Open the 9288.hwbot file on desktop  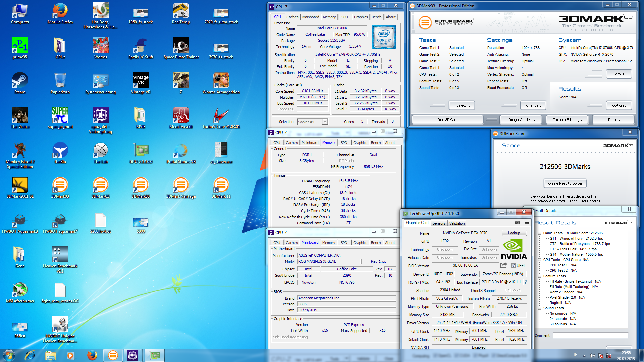[x=100, y=223]
